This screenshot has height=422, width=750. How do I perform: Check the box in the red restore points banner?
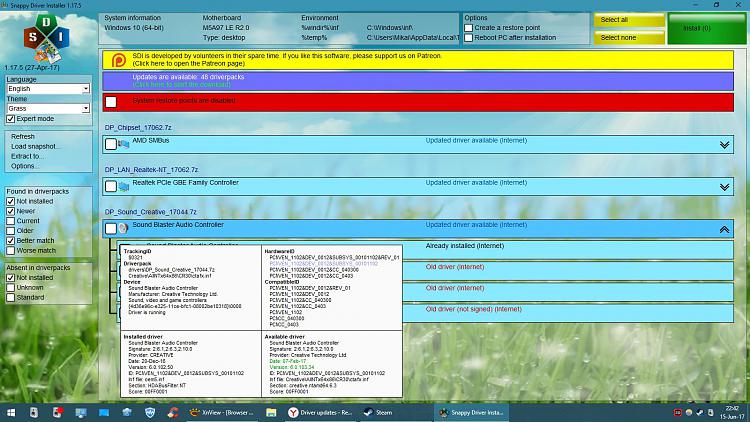[x=111, y=102]
